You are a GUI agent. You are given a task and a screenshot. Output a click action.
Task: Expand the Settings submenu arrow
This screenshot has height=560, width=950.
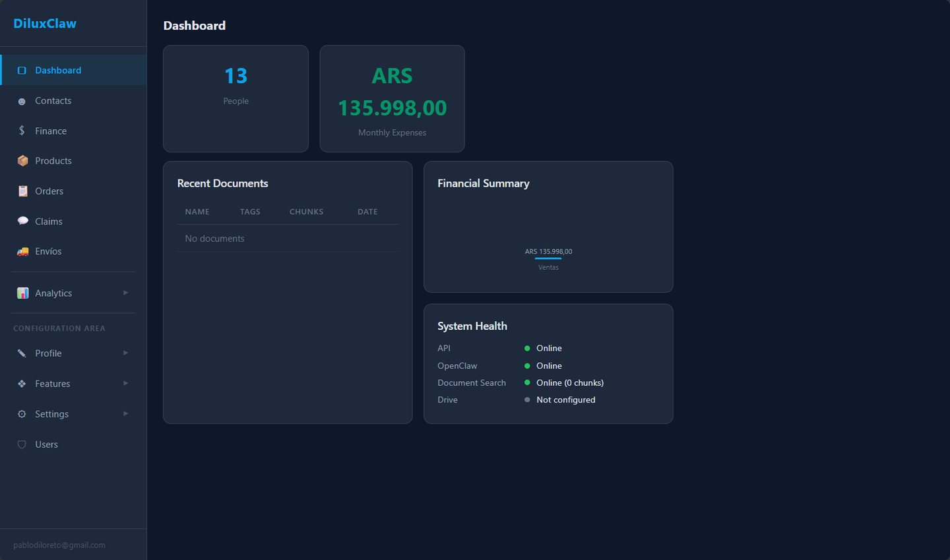(125, 414)
